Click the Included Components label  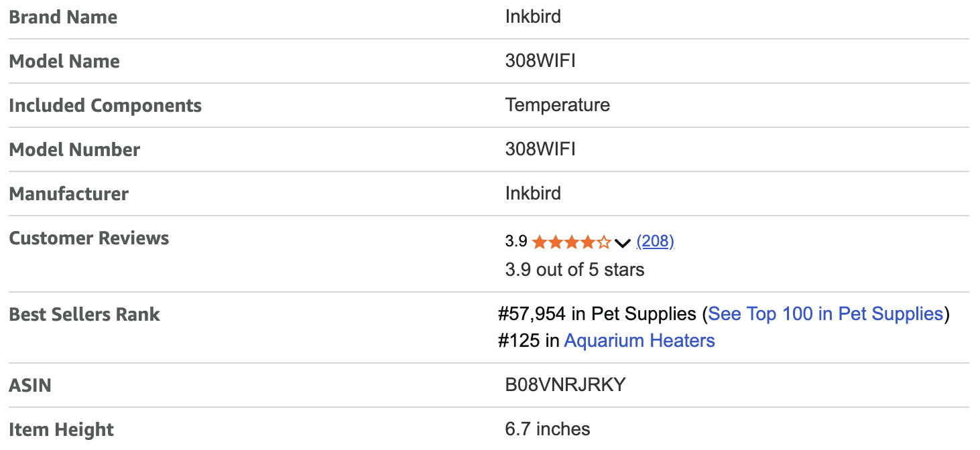[x=105, y=105]
